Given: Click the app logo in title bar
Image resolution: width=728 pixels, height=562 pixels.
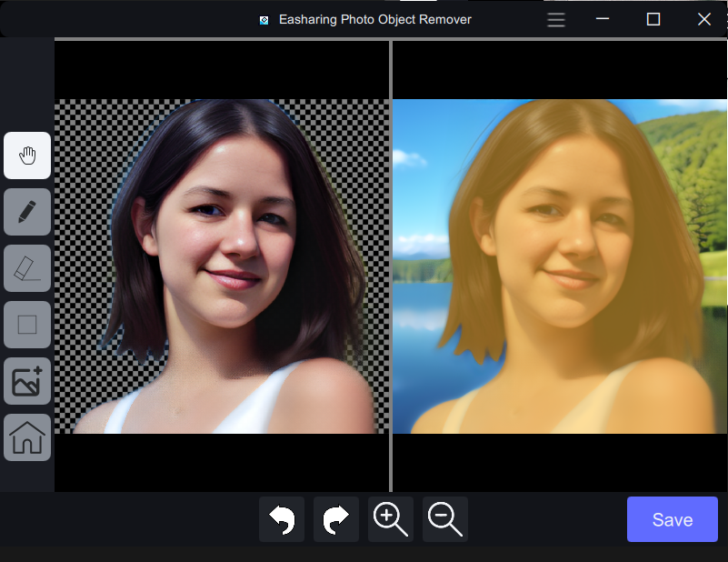Looking at the screenshot, I should coord(264,20).
